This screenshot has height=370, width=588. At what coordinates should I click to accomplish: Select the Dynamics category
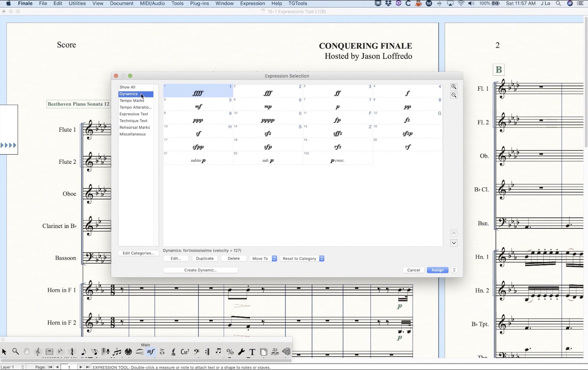coord(128,94)
